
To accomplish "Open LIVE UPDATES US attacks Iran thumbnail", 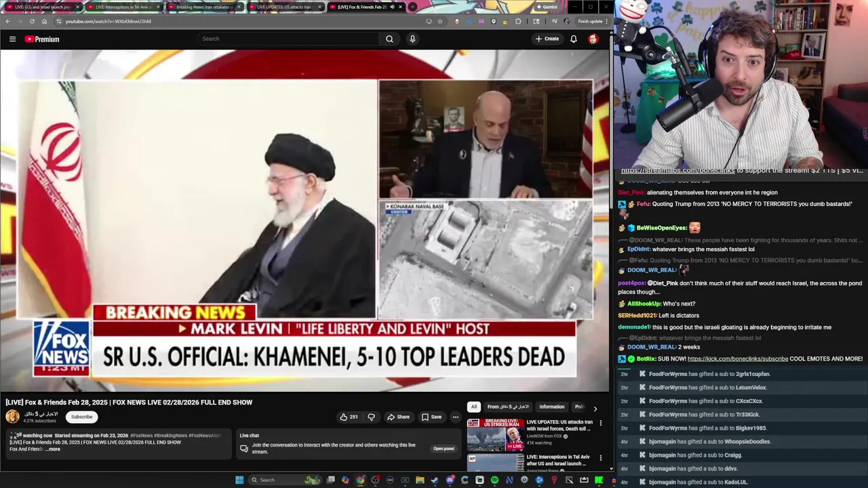I will [x=495, y=434].
